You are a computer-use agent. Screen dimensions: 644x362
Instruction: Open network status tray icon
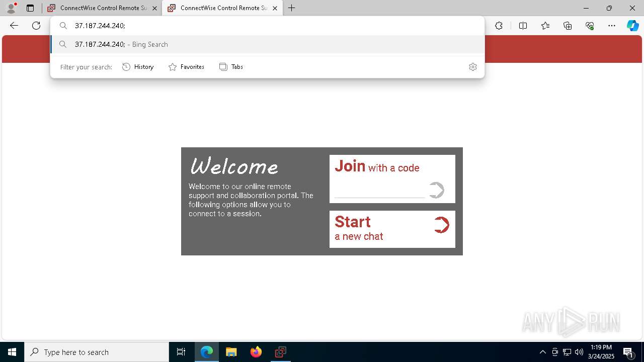pos(567,352)
